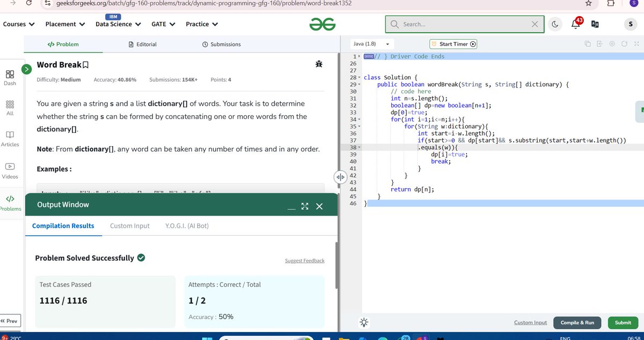Click the Suggest Feedback link

304,261
